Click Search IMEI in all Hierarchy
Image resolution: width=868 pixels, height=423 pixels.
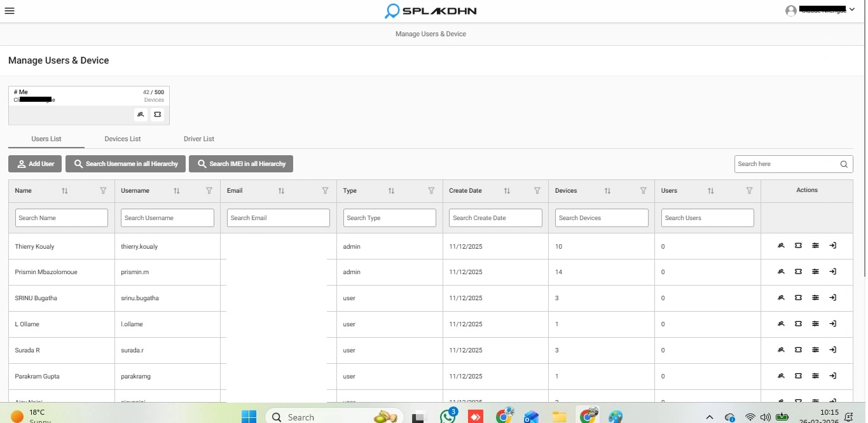tap(240, 163)
